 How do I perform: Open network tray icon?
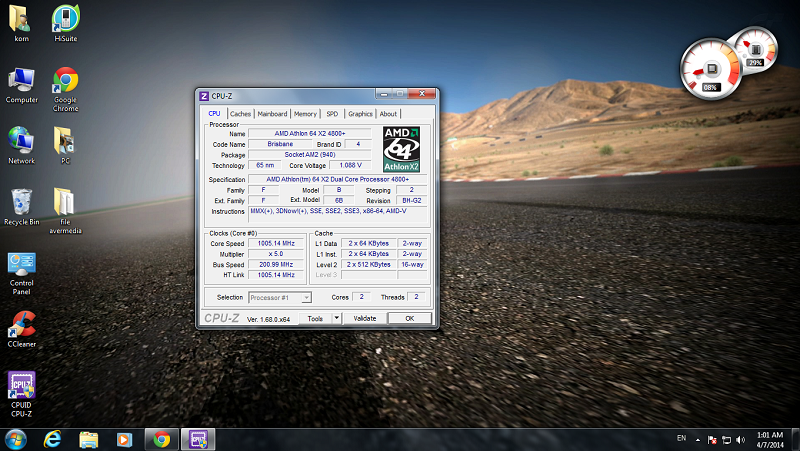[x=727, y=439]
